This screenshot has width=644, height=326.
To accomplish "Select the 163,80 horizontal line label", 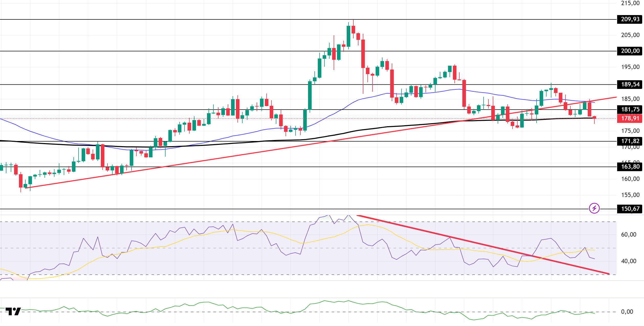I will tap(630, 167).
